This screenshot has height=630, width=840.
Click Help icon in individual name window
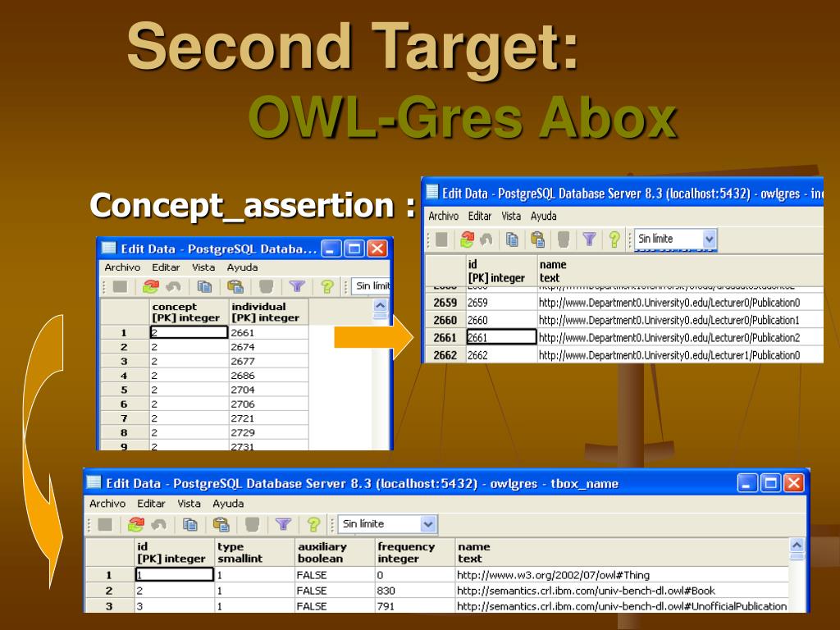[614, 240]
